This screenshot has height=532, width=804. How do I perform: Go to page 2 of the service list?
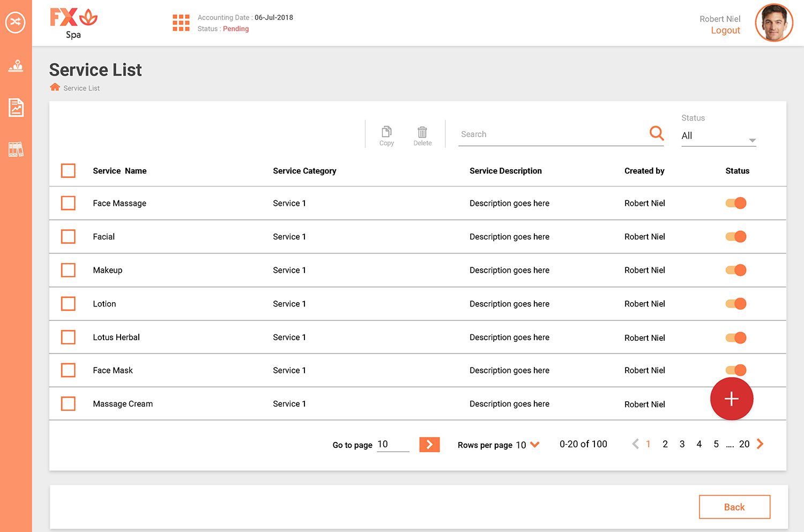tap(665, 444)
